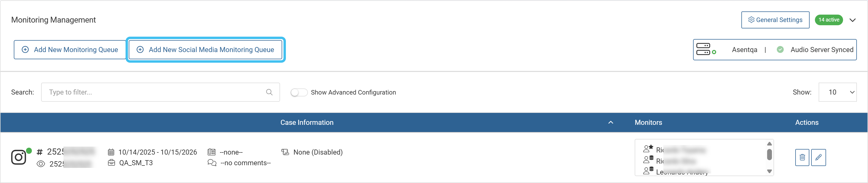Edit the queue using pencil icon
Viewport: 868px width, 183px height.
pos(818,158)
